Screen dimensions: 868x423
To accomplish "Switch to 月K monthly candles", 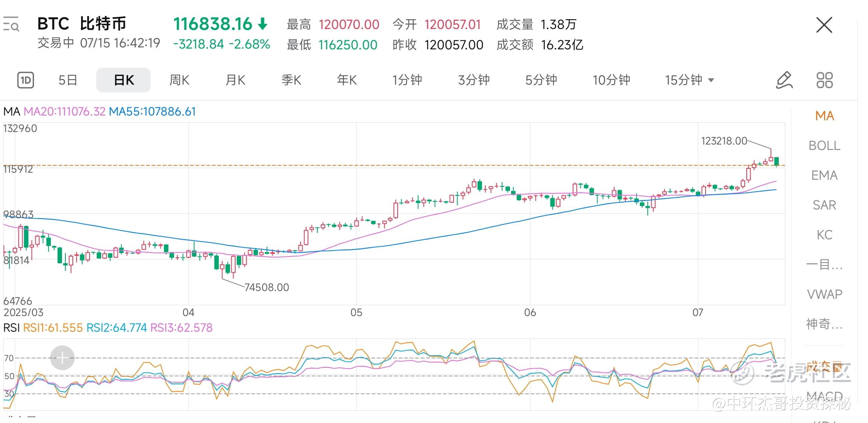I will click(235, 80).
